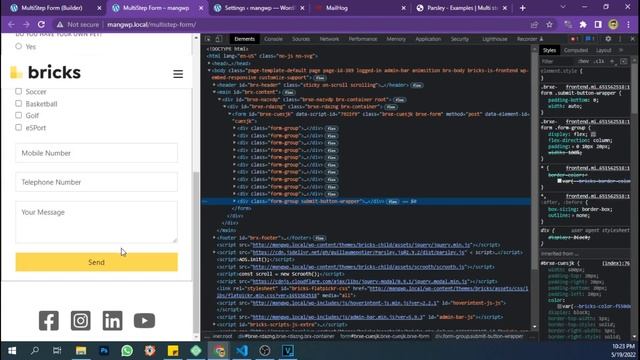Viewport: 640px width, 360px height.
Task: Open the Computed styles tab
Action: [576, 50]
